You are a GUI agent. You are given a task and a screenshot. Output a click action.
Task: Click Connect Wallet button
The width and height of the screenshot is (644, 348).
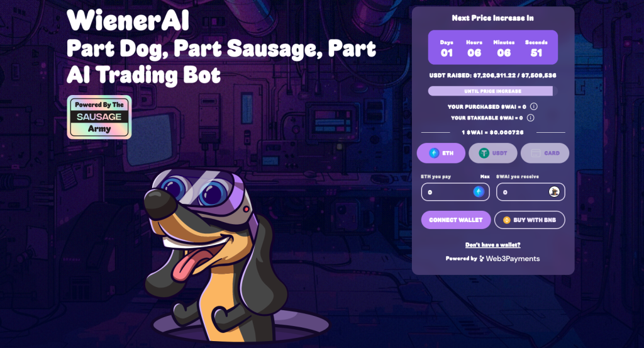pyautogui.click(x=456, y=220)
